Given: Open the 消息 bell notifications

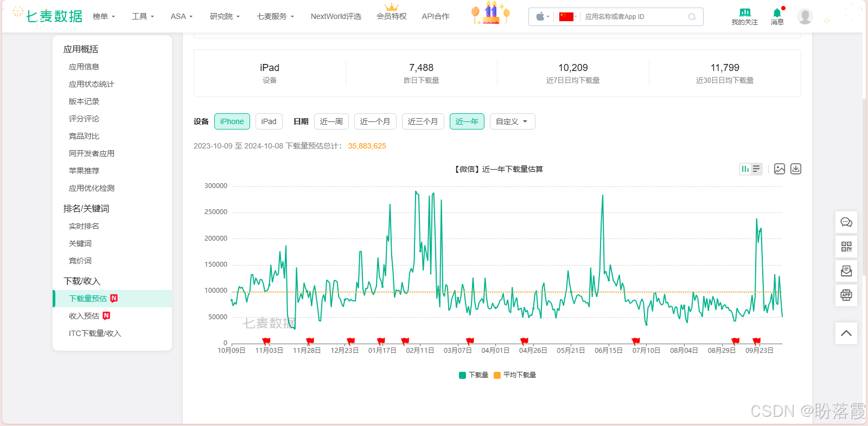Looking at the screenshot, I should [777, 16].
